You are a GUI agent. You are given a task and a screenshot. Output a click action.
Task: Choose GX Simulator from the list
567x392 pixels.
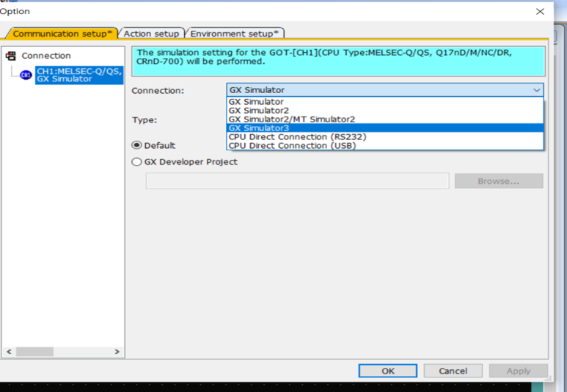click(x=385, y=102)
